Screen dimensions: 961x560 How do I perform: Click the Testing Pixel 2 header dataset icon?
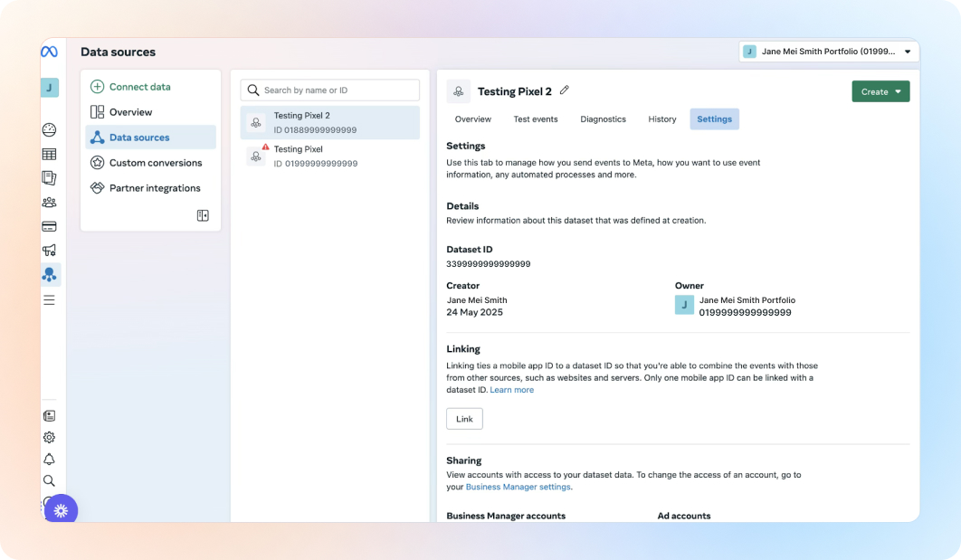pos(459,91)
